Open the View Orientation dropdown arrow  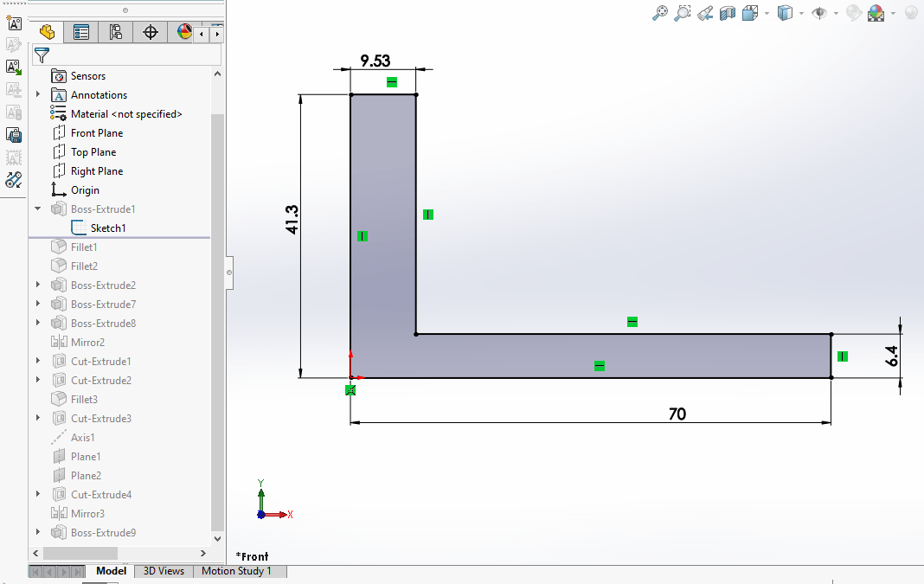pyautogui.click(x=767, y=13)
